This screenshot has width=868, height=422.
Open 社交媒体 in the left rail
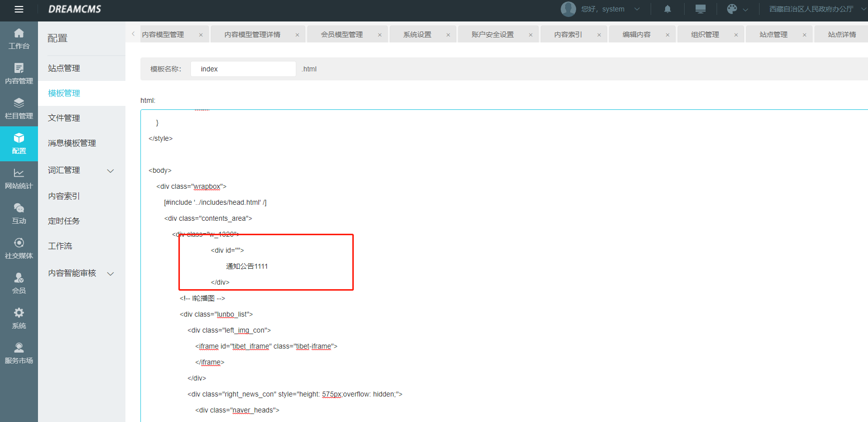pyautogui.click(x=19, y=249)
